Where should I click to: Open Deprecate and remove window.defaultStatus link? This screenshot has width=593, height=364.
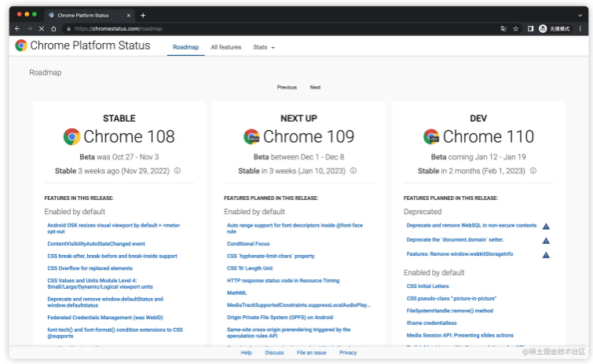click(105, 302)
